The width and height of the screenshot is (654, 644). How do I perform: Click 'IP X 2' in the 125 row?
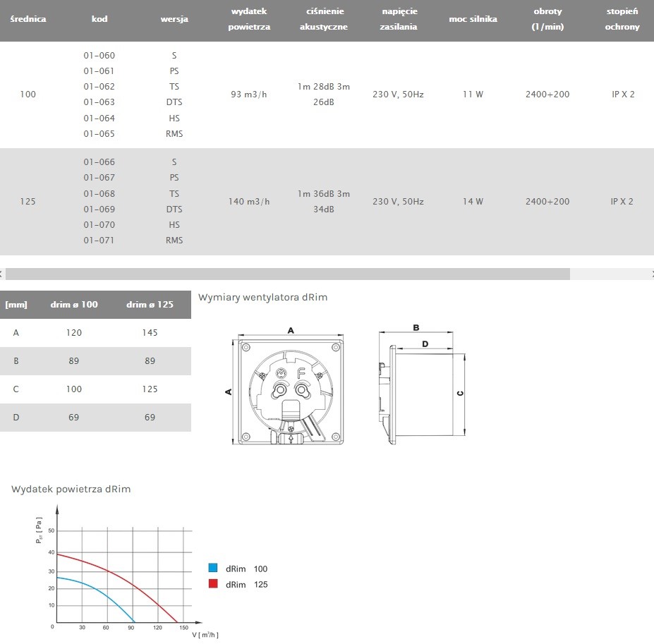(x=622, y=202)
